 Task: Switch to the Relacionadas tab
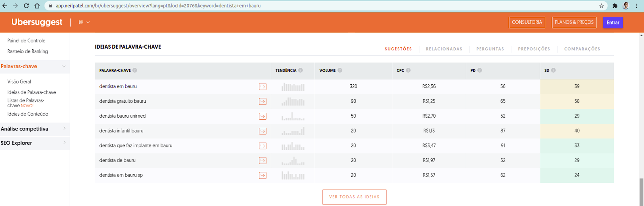click(x=444, y=49)
